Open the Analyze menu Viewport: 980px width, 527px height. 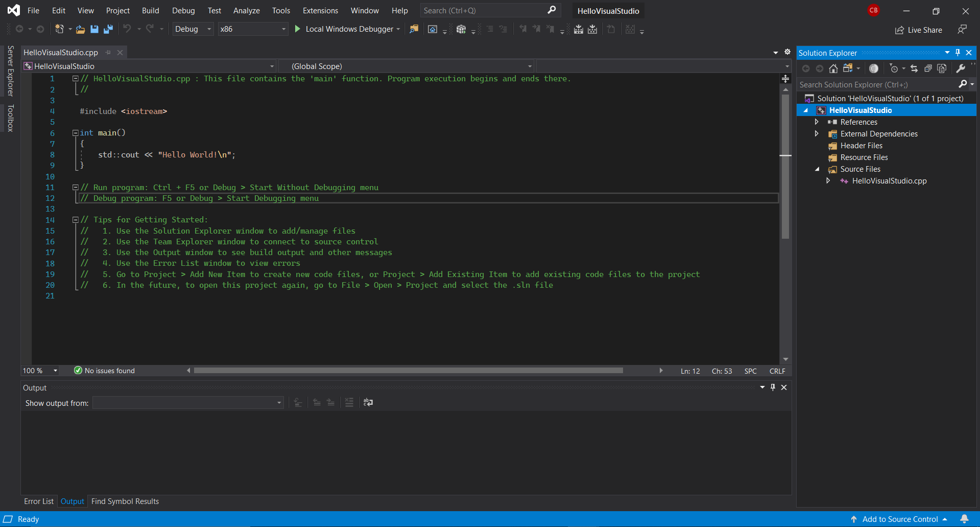point(246,11)
